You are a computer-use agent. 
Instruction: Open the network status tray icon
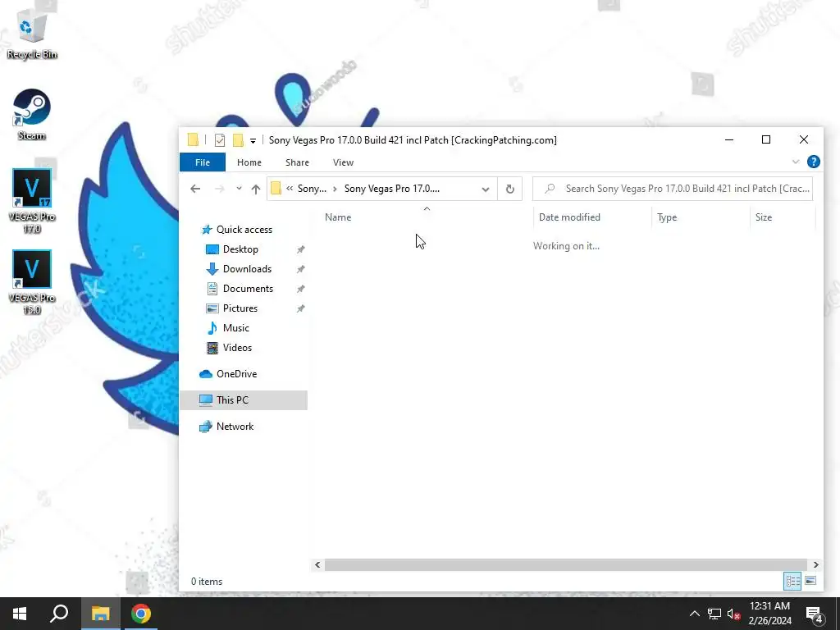point(714,614)
